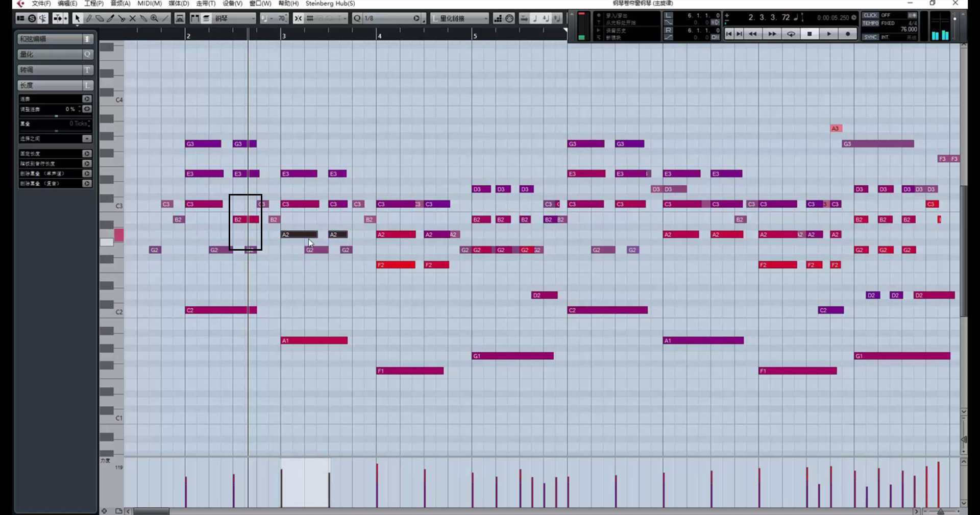Toggle the metronome CLICK button

point(870,15)
